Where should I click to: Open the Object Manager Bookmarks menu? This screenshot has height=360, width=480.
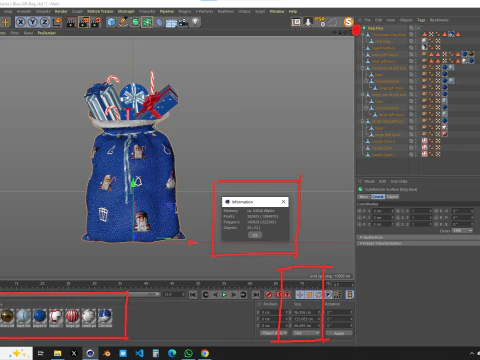[439, 20]
